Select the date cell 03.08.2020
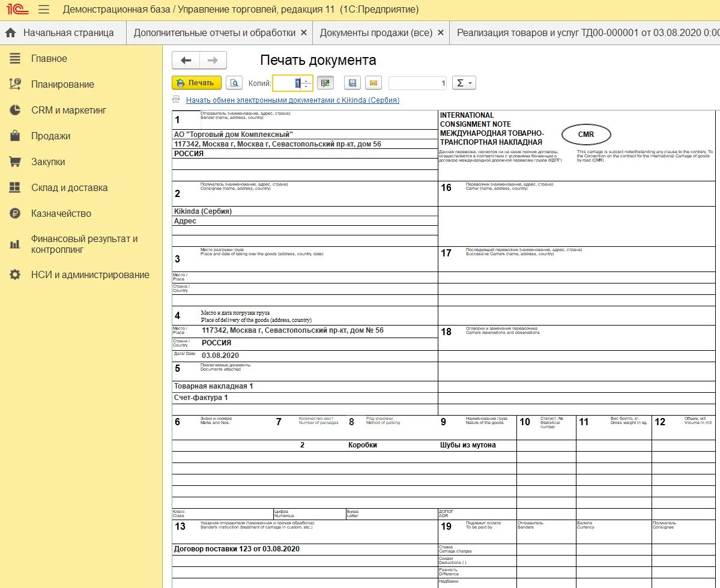The height and width of the screenshot is (588, 720). point(319,355)
